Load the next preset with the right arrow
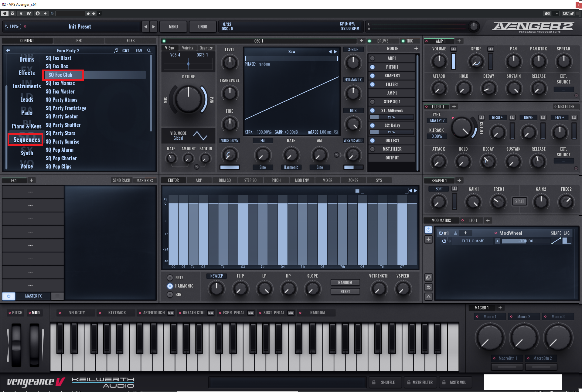 click(x=154, y=27)
